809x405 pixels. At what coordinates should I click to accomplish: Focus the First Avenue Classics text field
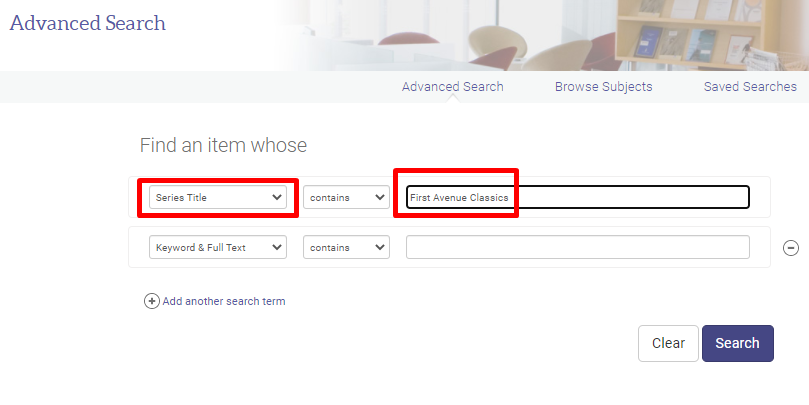point(577,198)
